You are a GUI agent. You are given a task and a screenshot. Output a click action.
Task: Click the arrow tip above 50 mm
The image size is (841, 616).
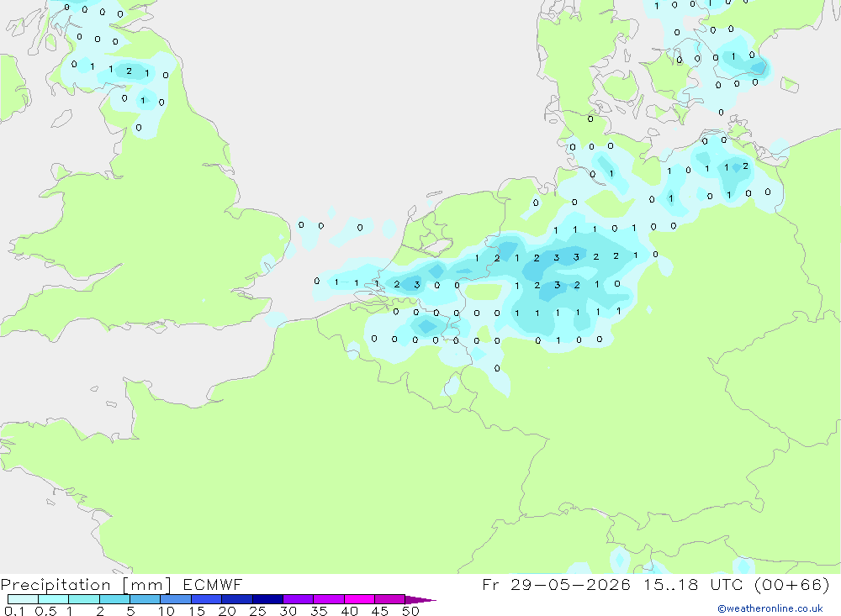tap(420, 600)
